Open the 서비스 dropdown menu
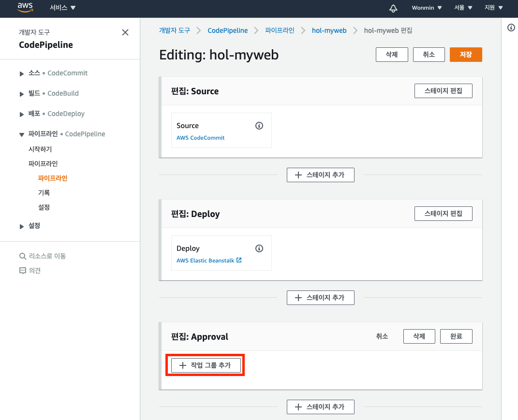This screenshot has height=420, width=518. click(62, 8)
